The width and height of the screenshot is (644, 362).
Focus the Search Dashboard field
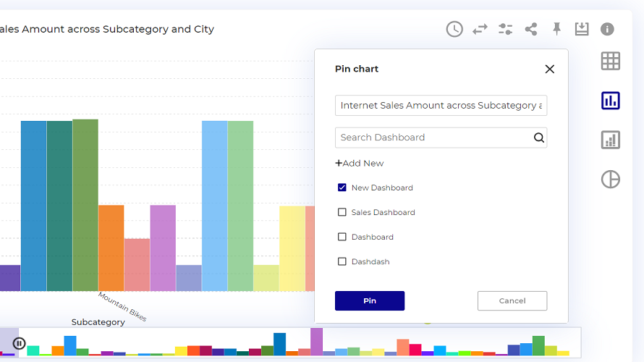(441, 138)
